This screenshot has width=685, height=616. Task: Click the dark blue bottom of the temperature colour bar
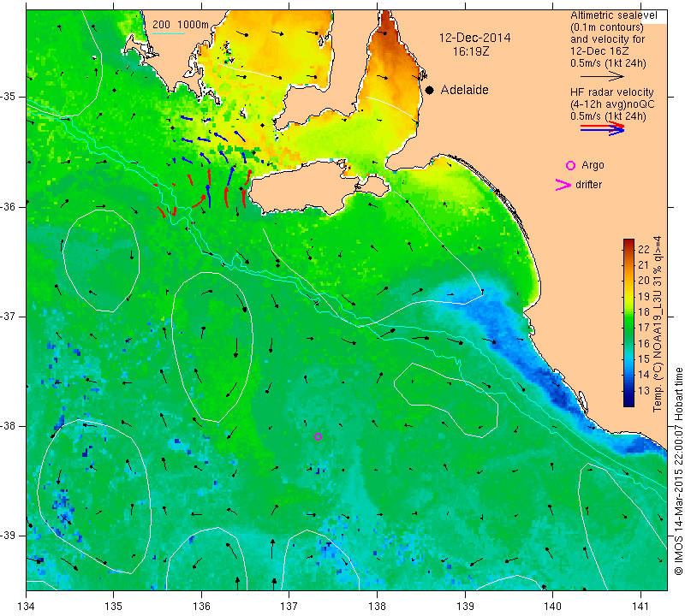[628, 401]
